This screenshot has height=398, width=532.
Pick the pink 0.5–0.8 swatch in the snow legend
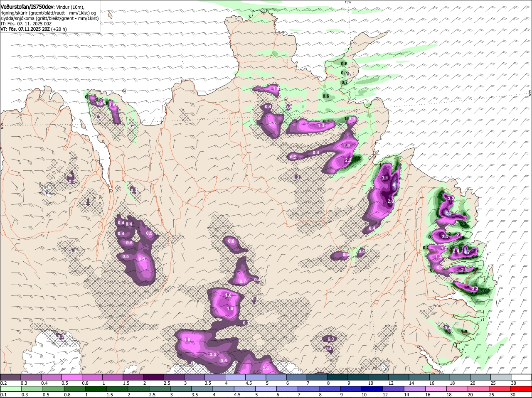(x=71, y=377)
